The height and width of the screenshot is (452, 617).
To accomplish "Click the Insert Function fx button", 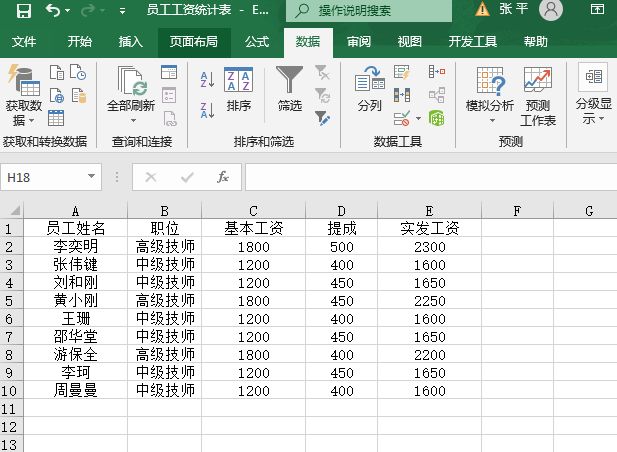I will click(223, 177).
